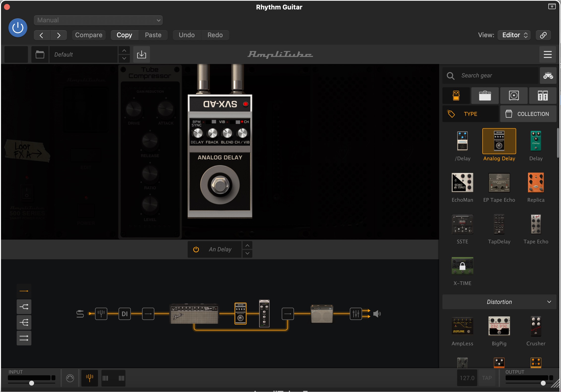This screenshot has width=561, height=392.
Task: Click the cabinet block in chain
Action: [x=322, y=314]
